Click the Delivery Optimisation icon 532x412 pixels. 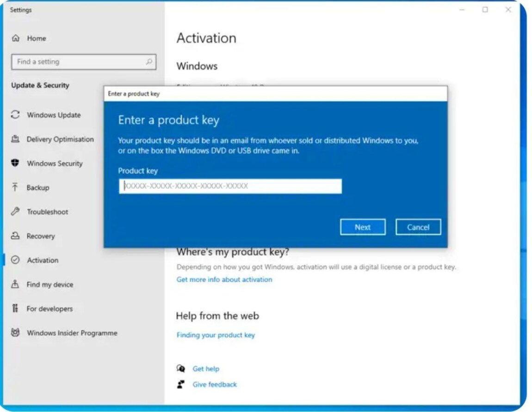point(15,139)
